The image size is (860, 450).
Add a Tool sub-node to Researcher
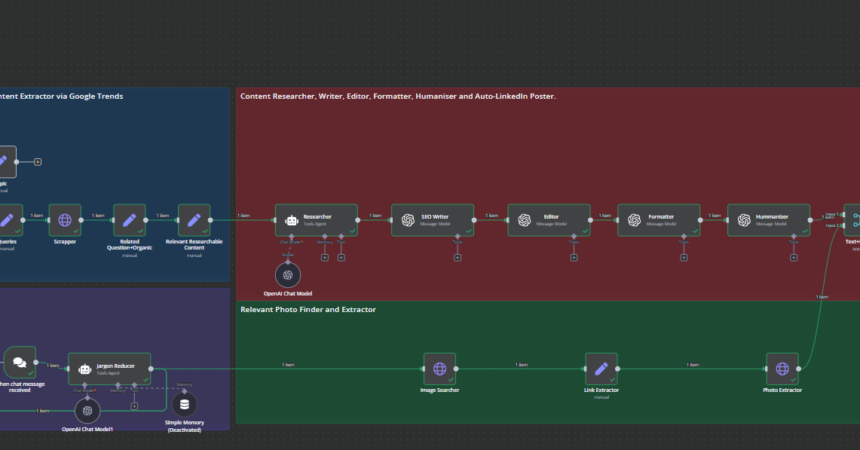tap(341, 257)
